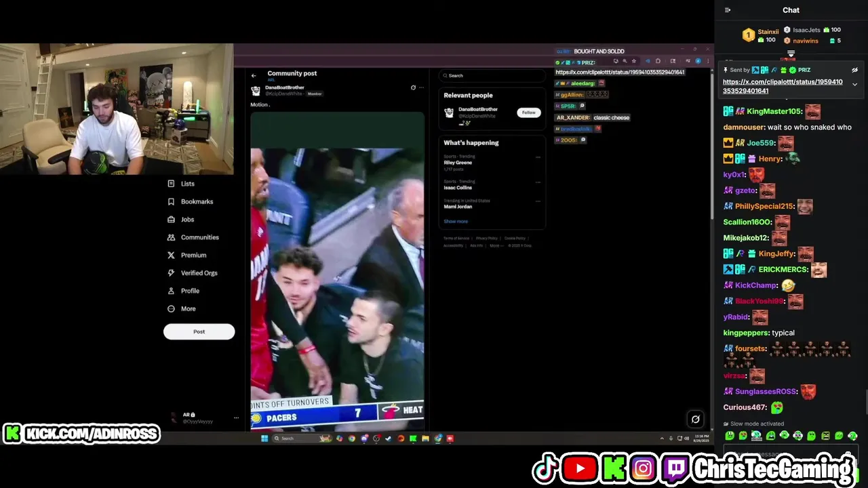Click the Grok floating button
The width and height of the screenshot is (868, 488).
pyautogui.click(x=695, y=420)
